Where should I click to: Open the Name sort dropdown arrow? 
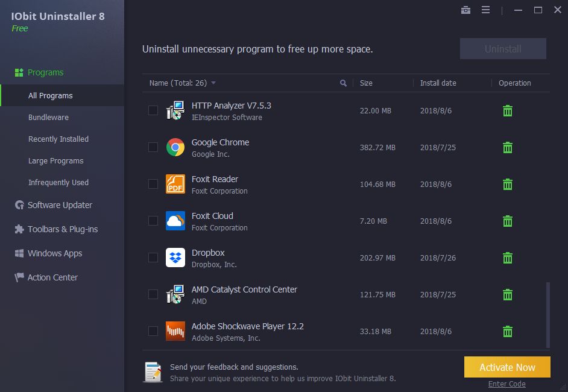tap(213, 83)
